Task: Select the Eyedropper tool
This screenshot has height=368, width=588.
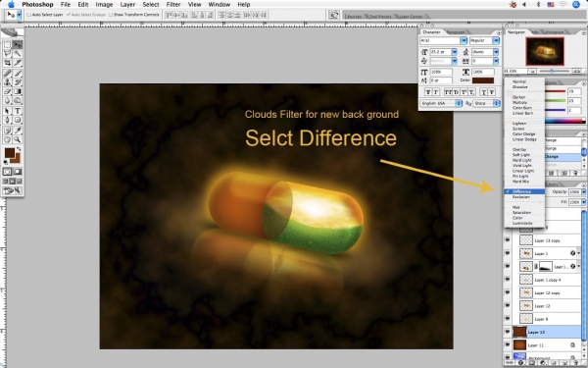Action: tap(18, 131)
